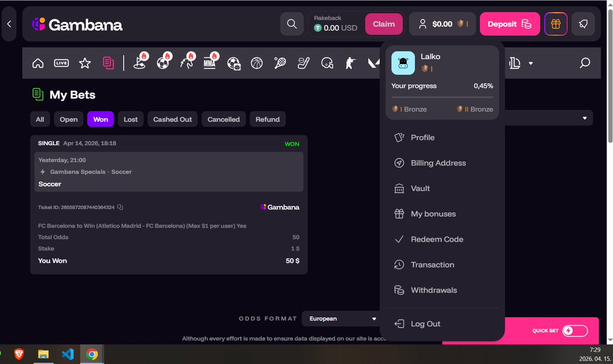
Task: Open the LIVE events icon
Action: [61, 63]
